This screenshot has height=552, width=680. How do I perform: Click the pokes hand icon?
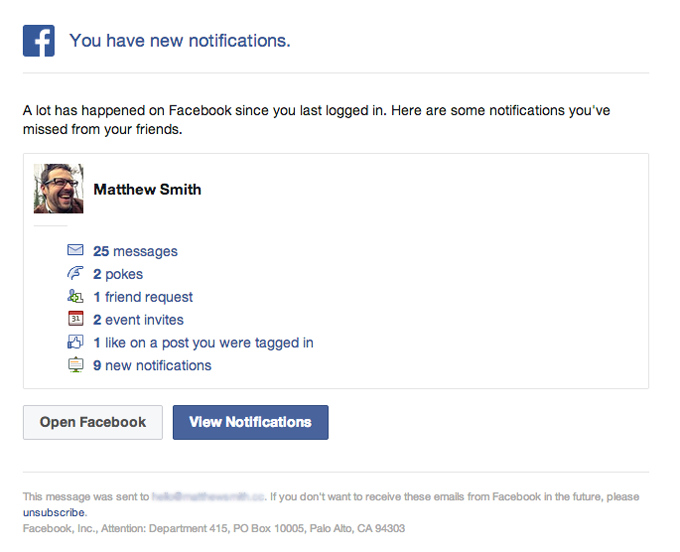pyautogui.click(x=75, y=273)
